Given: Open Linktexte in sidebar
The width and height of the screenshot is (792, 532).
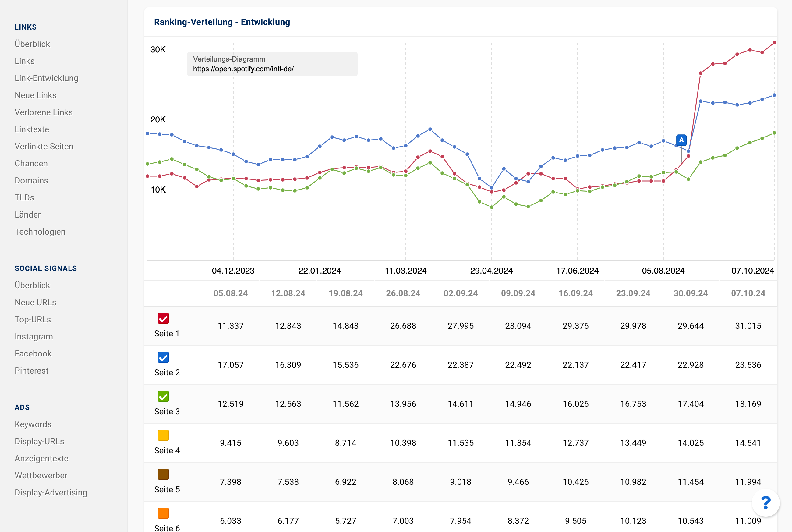Looking at the screenshot, I should 32,129.
